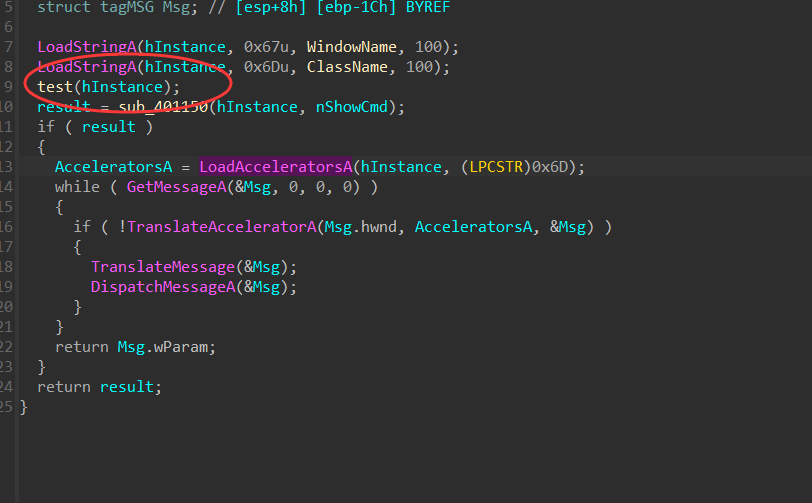
Task: Click TranslateMessage call
Action: point(163,267)
